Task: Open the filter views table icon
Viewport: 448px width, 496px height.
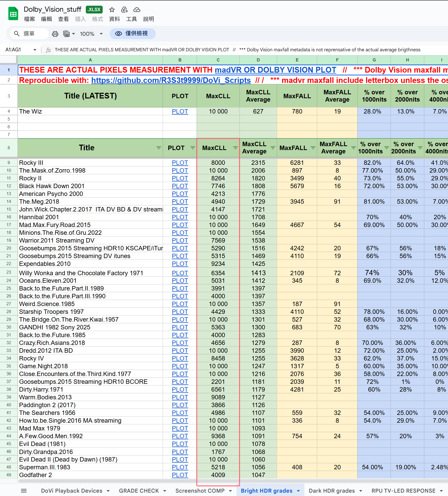Action: tap(66, 34)
